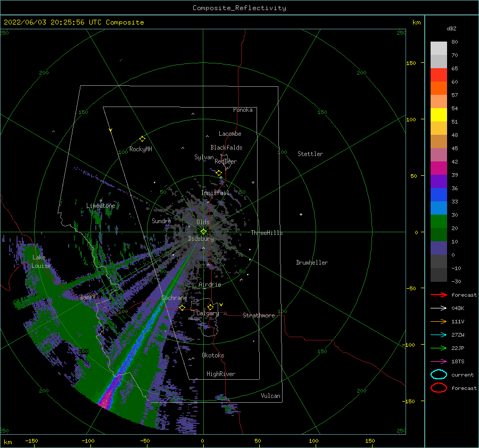This screenshot has height=448, width=479.
Task: Click the green swatch between 30 and 20
Action: point(439,222)
